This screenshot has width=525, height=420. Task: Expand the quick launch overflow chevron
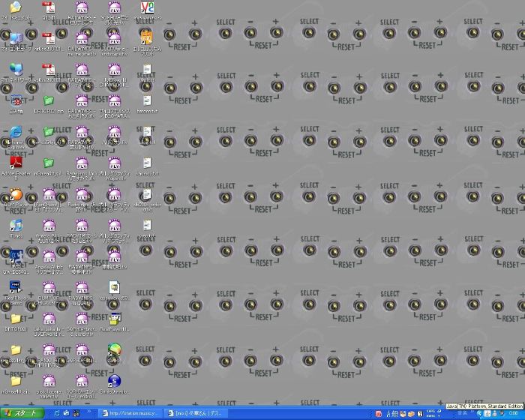(89, 411)
